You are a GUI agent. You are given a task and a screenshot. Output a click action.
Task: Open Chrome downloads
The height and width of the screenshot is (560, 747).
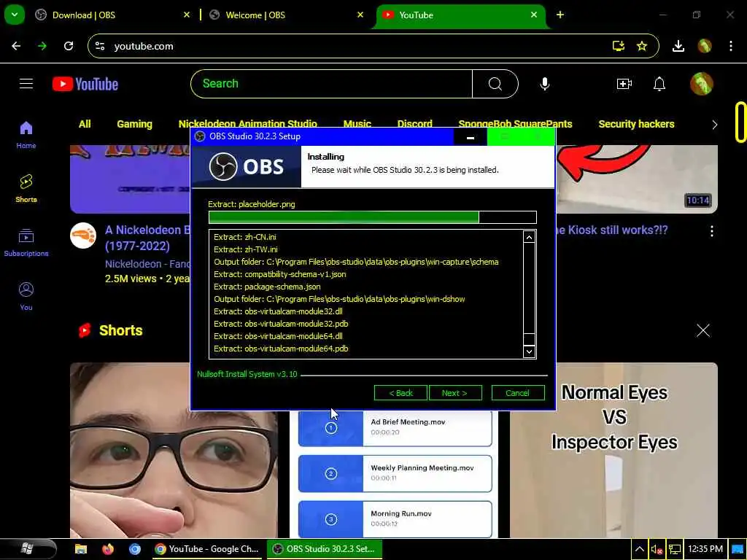coord(678,46)
